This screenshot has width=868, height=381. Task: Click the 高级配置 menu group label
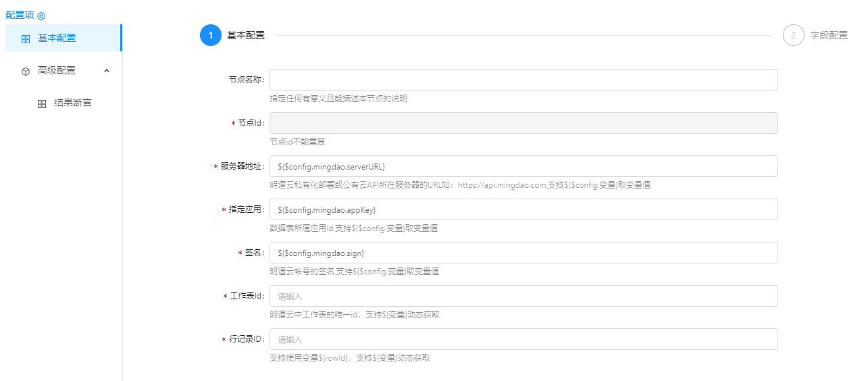point(57,70)
